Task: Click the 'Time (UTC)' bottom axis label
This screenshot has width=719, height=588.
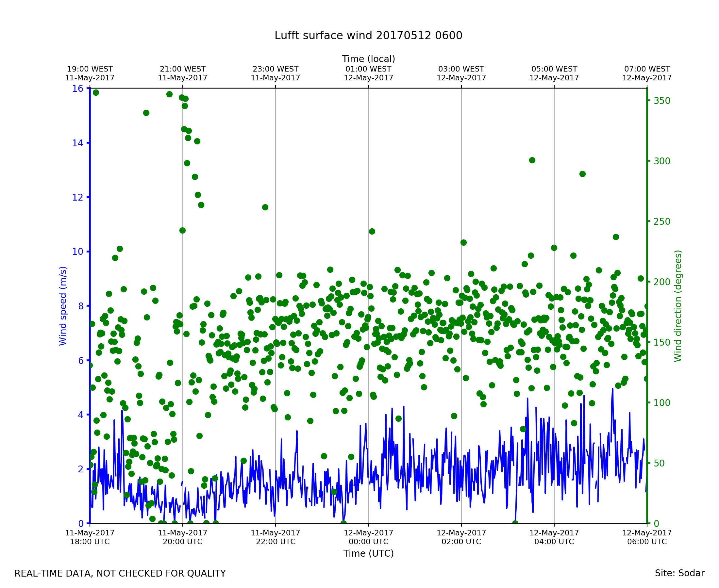Action: click(x=368, y=553)
